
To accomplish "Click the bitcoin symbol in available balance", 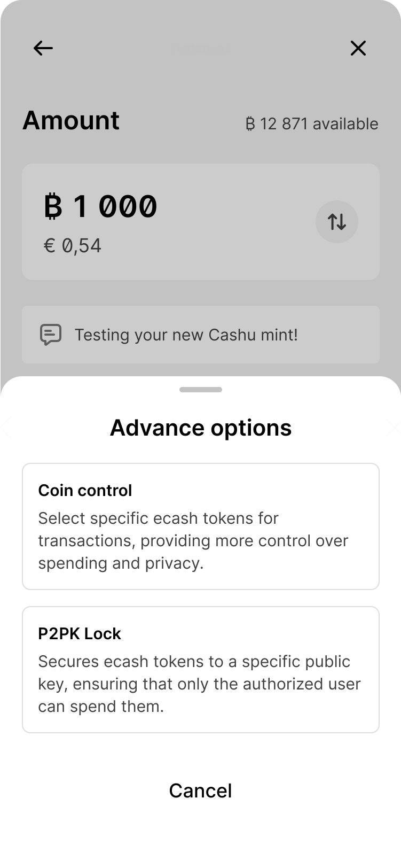I will click(250, 124).
